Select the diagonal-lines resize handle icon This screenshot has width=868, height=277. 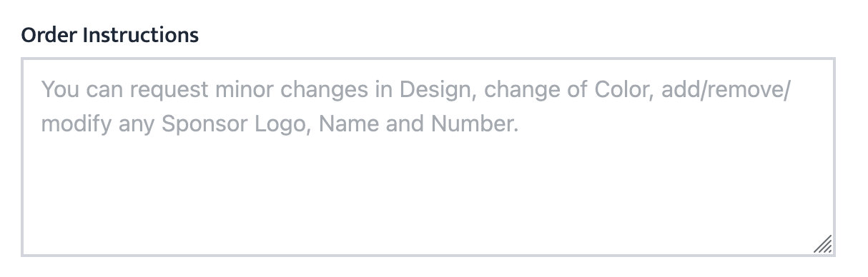tap(822, 243)
